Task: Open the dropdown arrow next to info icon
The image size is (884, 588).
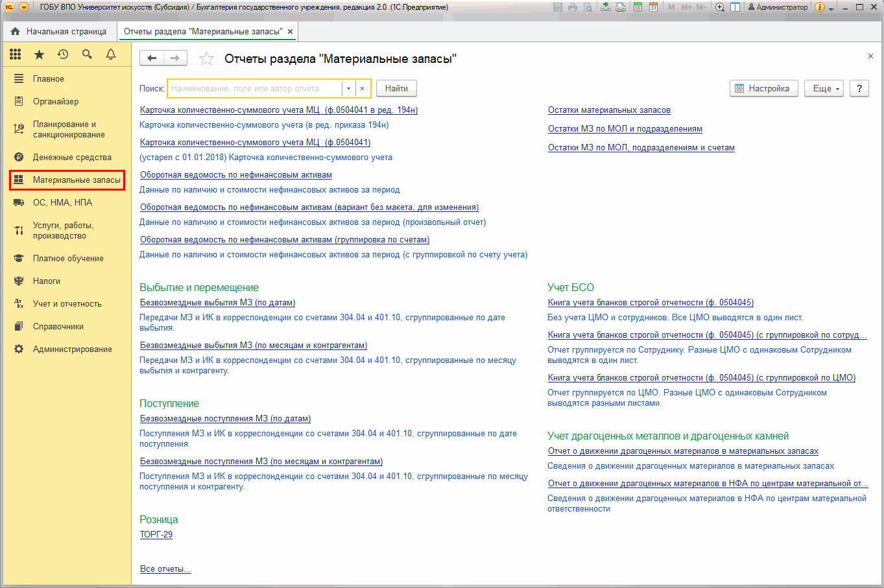Action: [x=831, y=8]
